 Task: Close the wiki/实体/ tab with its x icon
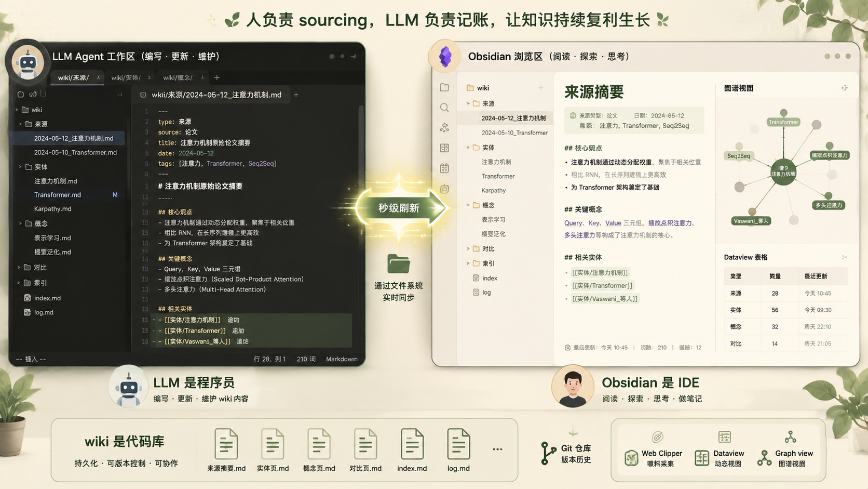click(x=149, y=77)
